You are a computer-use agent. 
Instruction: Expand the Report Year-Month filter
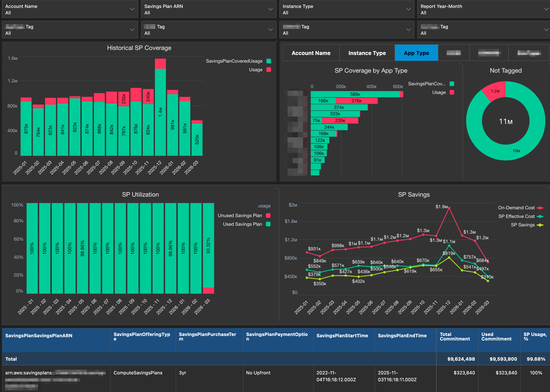click(x=484, y=9)
